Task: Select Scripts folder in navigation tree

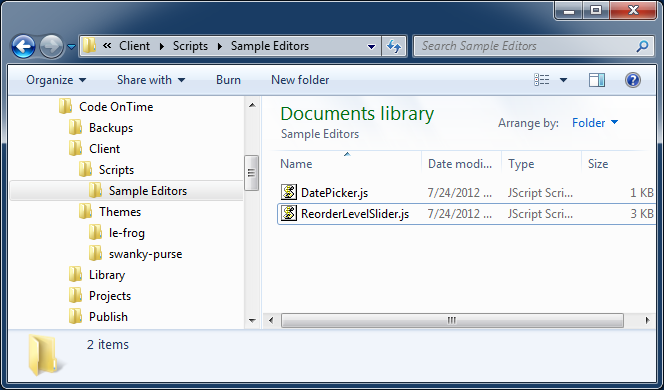Action: pos(116,170)
